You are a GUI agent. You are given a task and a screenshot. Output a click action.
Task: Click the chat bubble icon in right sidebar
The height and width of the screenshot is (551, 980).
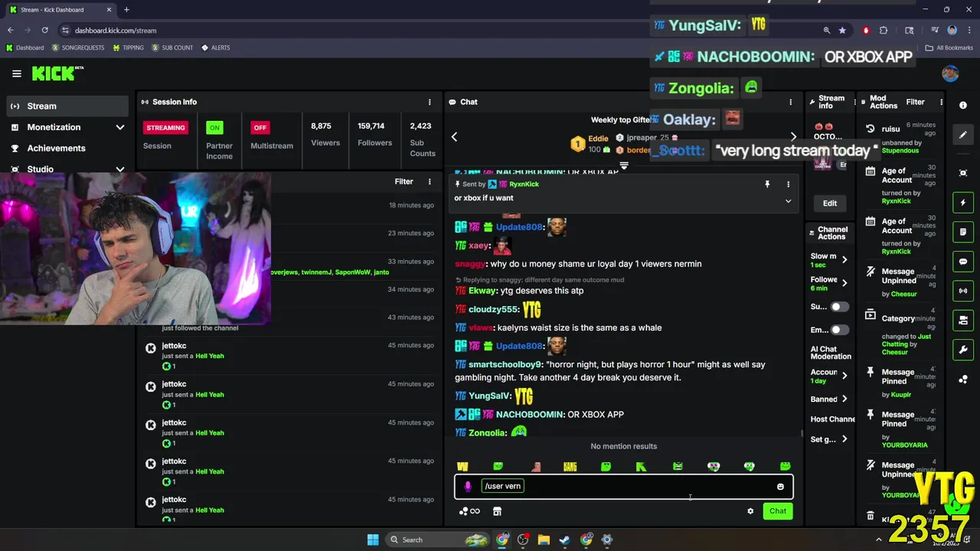963,262
